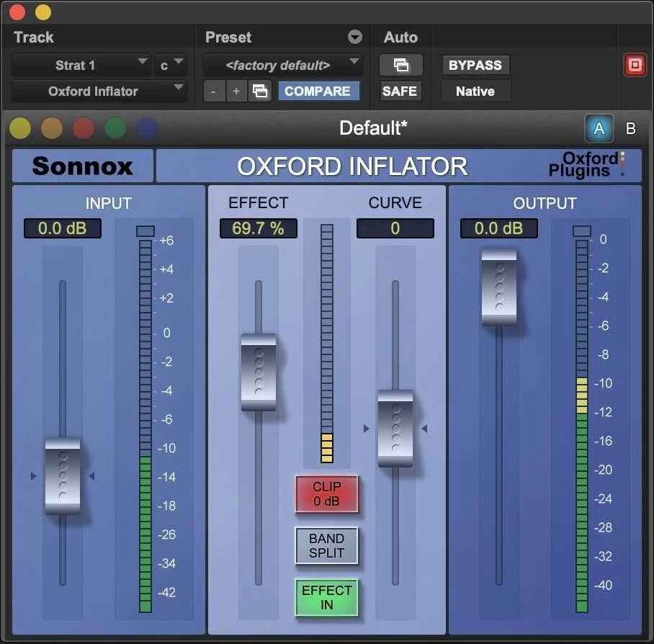
Task: Click the dark blue circle button
Action: tap(147, 128)
